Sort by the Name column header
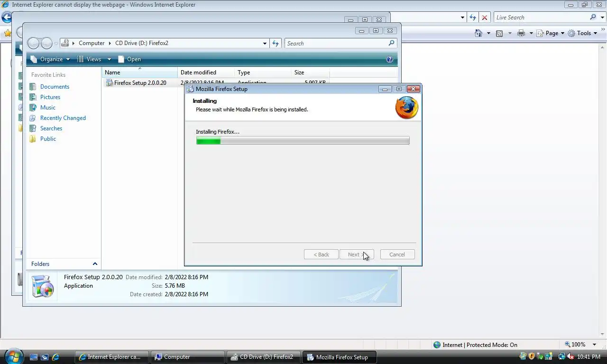The height and width of the screenshot is (364, 607). 140,73
